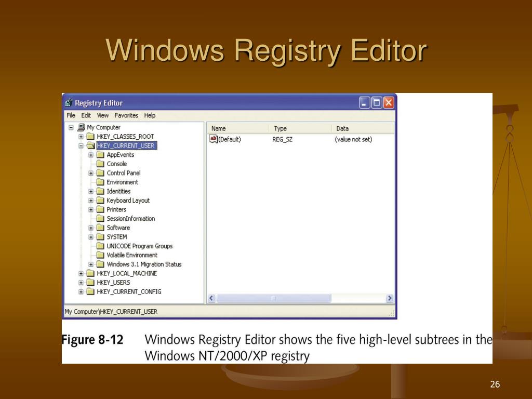Collapse the My Computer root node
This screenshot has height=399, width=532.
point(71,128)
